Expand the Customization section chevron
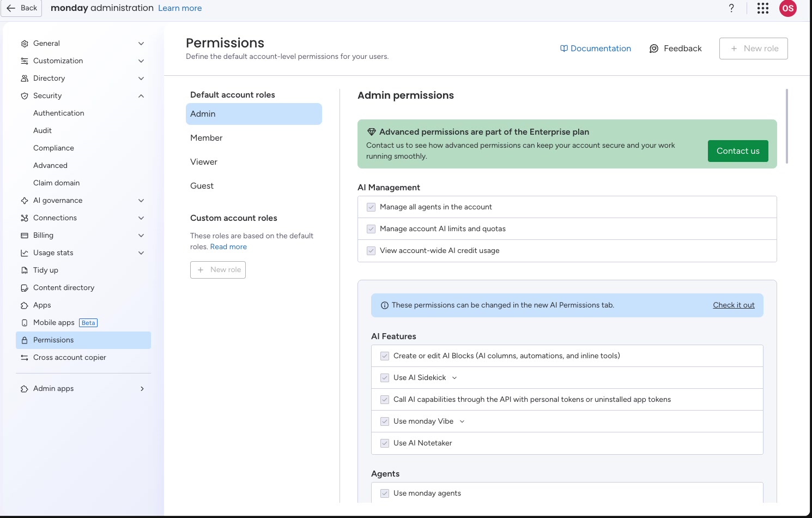This screenshot has height=518, width=812. click(x=141, y=61)
